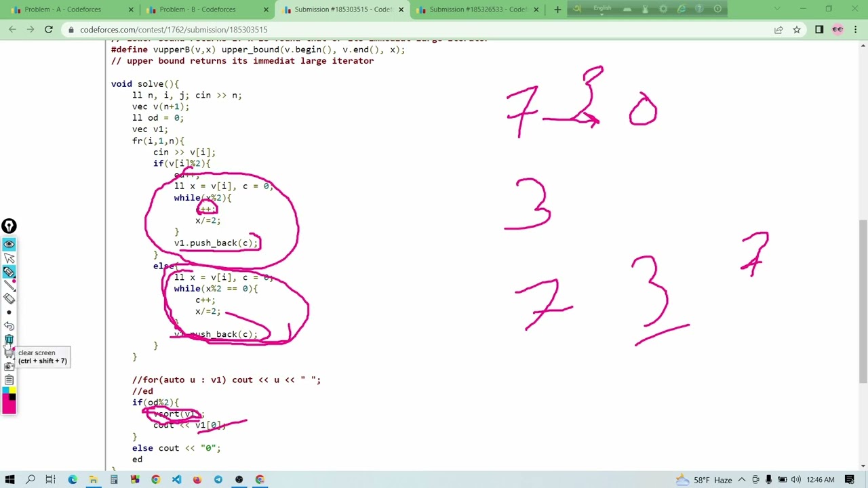The image size is (868, 488).
Task: Open the Chrome profile avatar
Action: click(837, 30)
